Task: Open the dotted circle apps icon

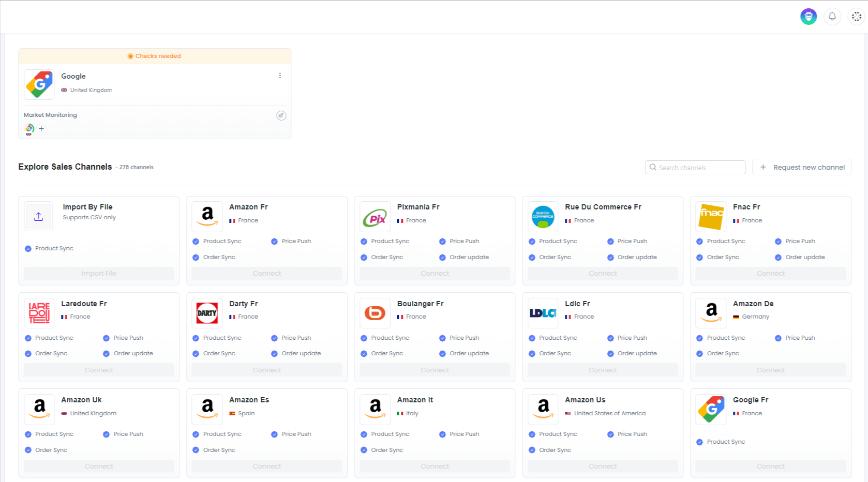Action: pos(857,17)
